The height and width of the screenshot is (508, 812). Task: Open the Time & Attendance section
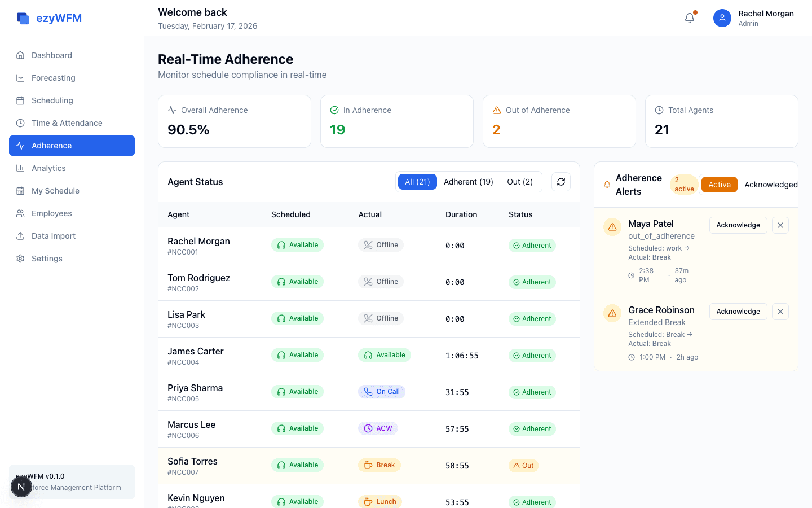point(20,123)
